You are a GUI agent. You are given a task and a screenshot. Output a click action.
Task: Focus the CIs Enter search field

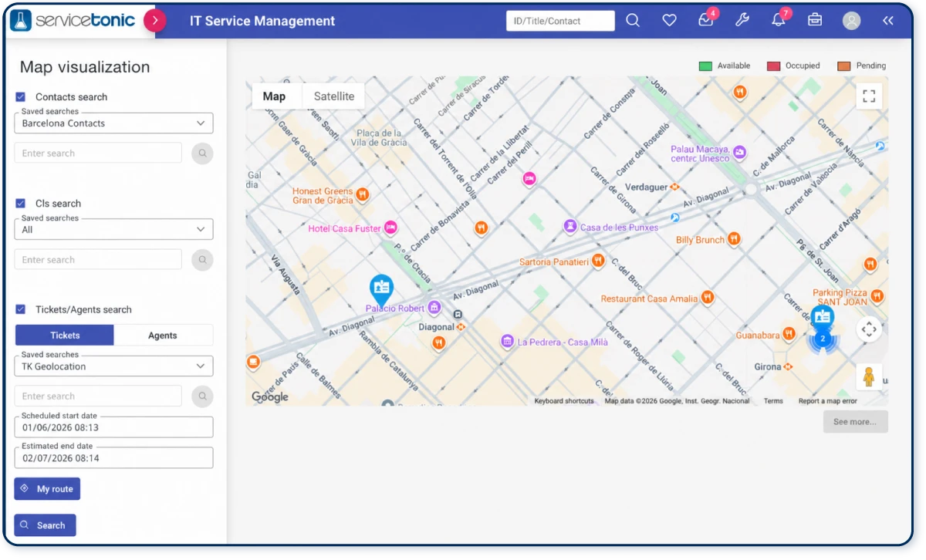pyautogui.click(x=98, y=259)
